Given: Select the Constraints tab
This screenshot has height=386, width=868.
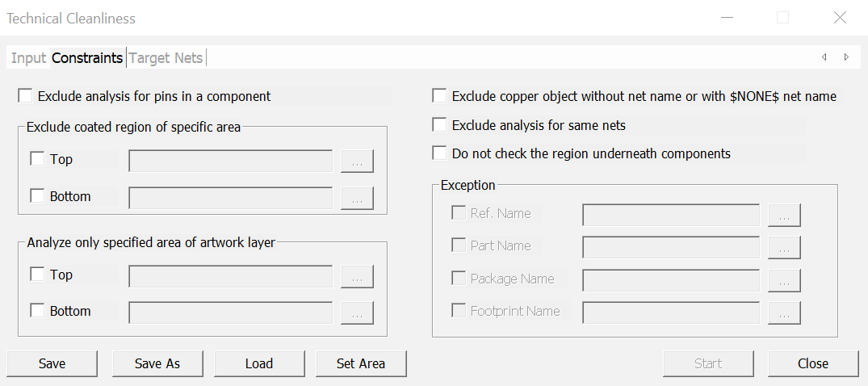Looking at the screenshot, I should pos(87,58).
